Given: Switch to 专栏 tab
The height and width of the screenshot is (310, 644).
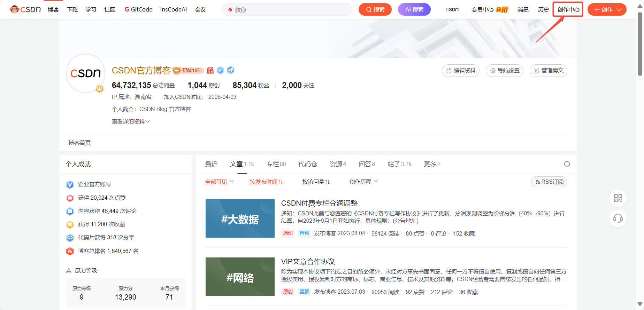Looking at the screenshot, I should (x=276, y=164).
